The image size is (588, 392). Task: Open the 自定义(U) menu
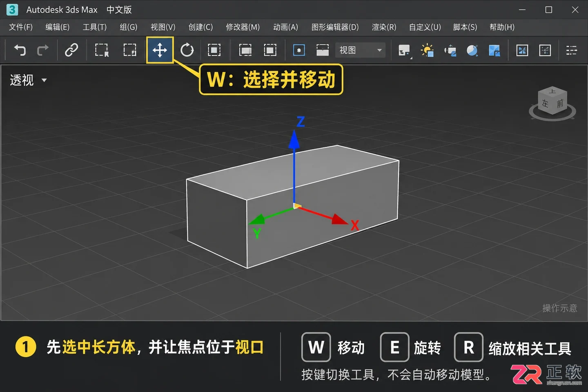[x=425, y=27]
